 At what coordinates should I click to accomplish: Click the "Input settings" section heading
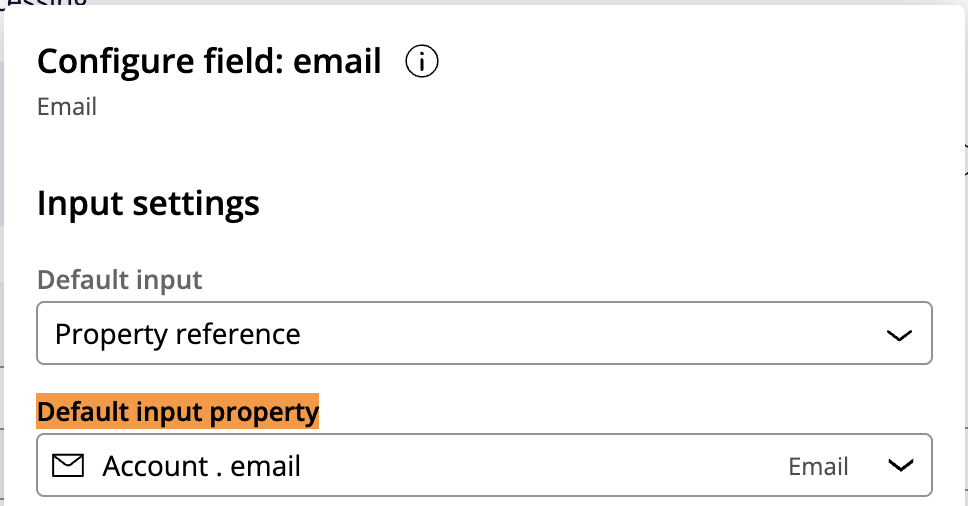pos(148,204)
